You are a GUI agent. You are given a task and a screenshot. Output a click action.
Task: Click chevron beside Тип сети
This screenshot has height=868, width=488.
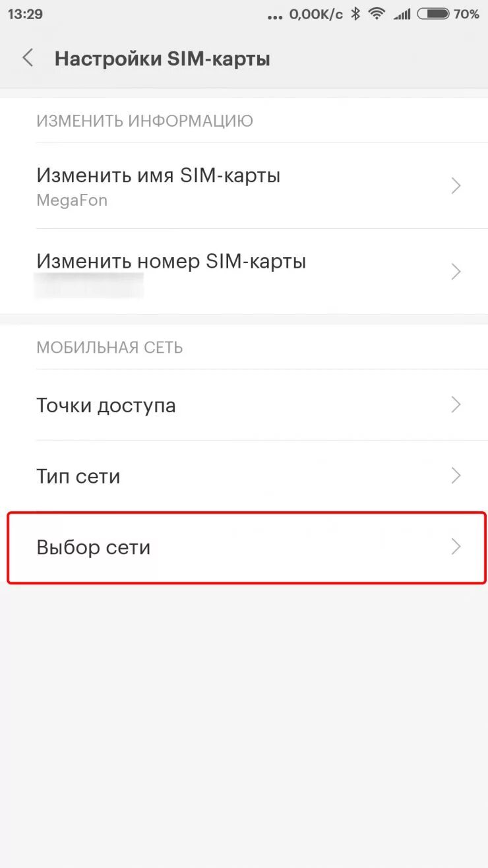456,476
